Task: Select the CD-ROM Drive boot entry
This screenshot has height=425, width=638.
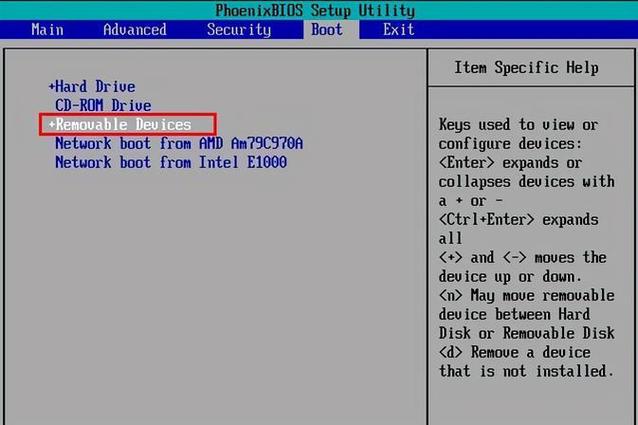Action: pos(103,105)
